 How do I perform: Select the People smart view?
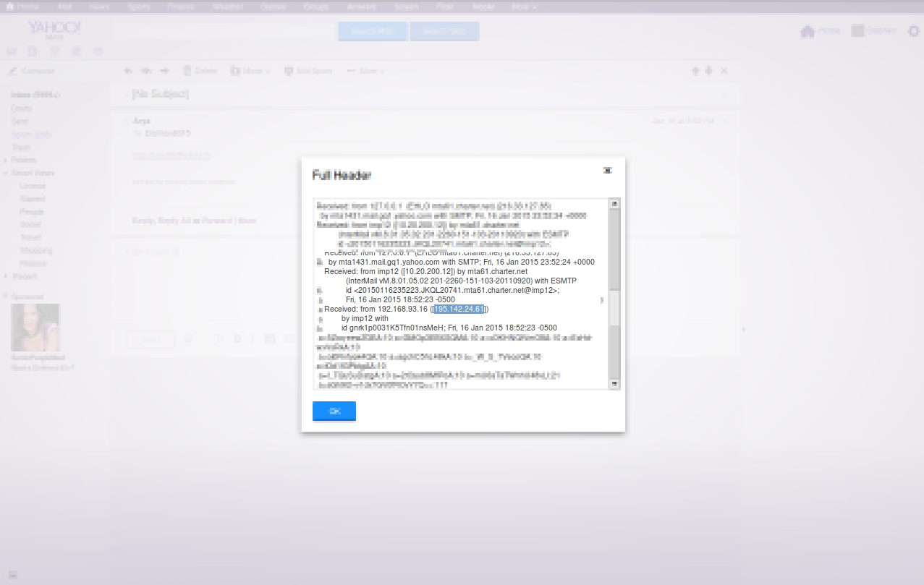32,212
